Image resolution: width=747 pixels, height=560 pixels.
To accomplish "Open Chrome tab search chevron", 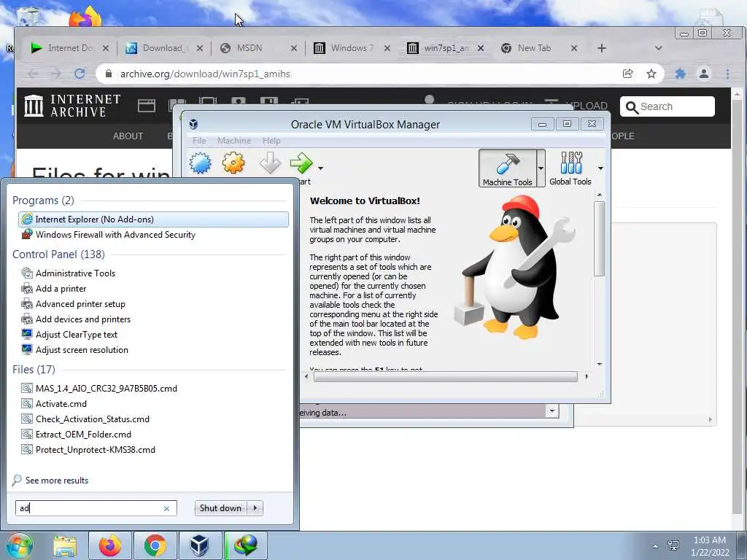I will click(x=659, y=48).
